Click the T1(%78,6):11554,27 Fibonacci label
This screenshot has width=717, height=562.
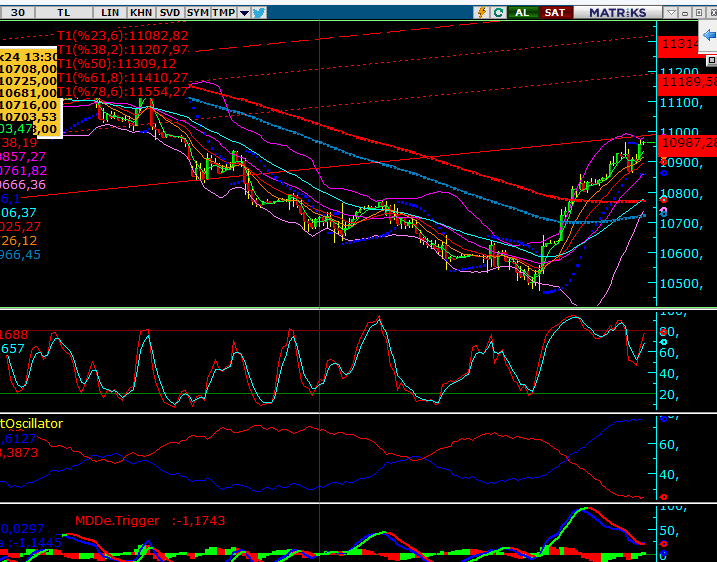point(123,92)
